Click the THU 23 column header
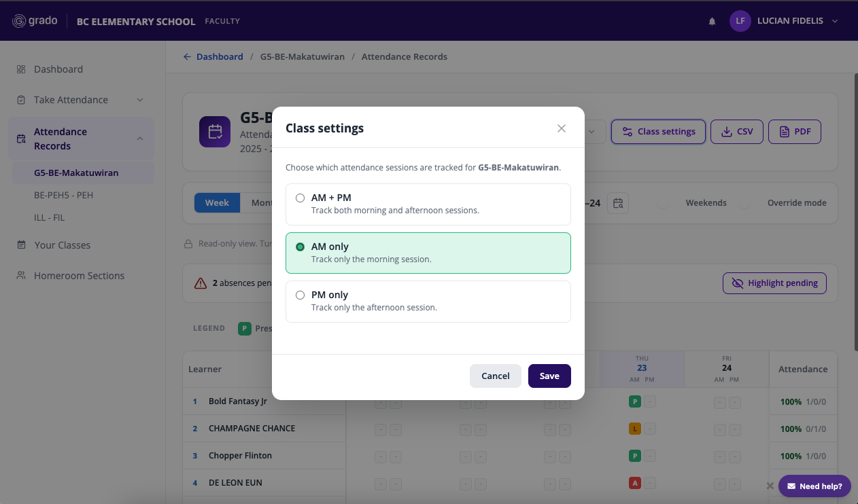This screenshot has width=858, height=504. 642,369
